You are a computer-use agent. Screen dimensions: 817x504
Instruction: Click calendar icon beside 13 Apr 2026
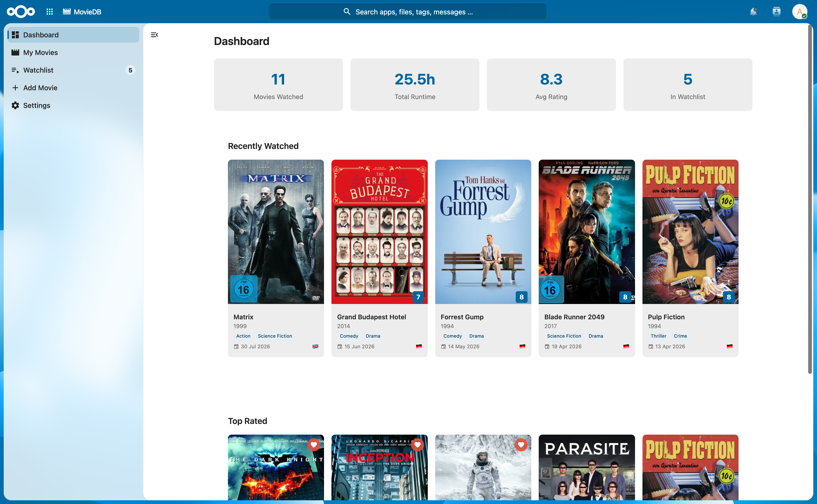(x=651, y=346)
